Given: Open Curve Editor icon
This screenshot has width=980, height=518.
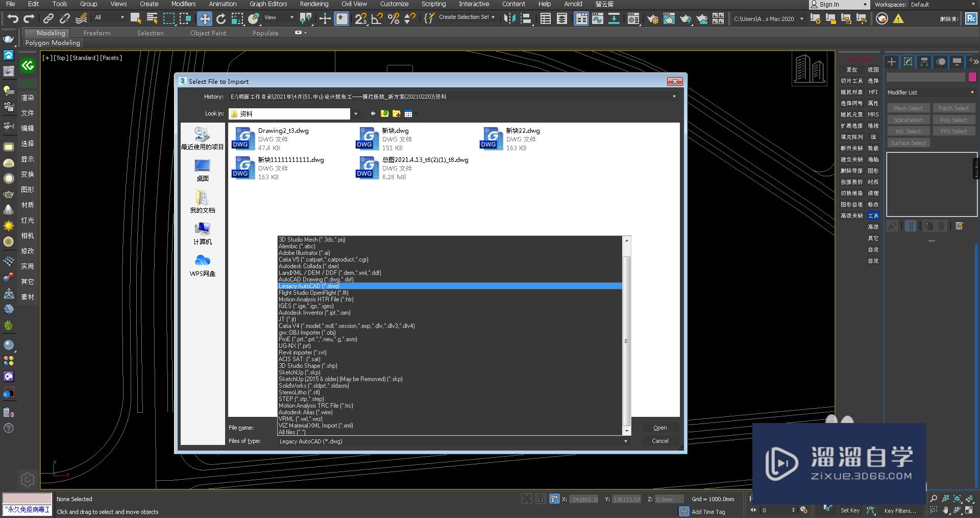Looking at the screenshot, I should coord(597,19).
